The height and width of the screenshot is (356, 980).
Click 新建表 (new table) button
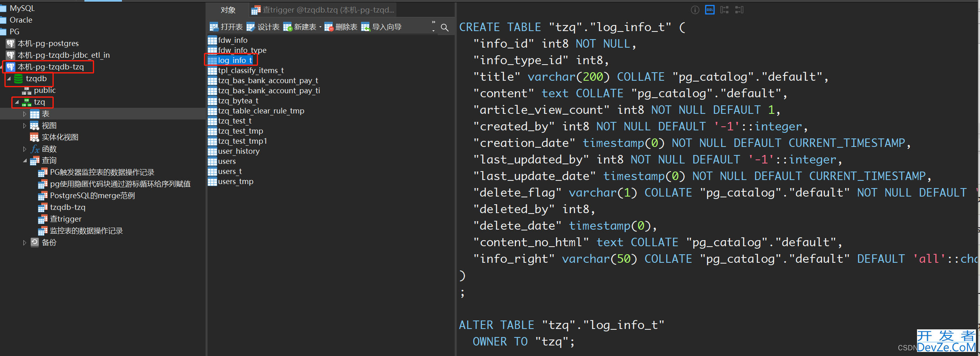coord(300,27)
